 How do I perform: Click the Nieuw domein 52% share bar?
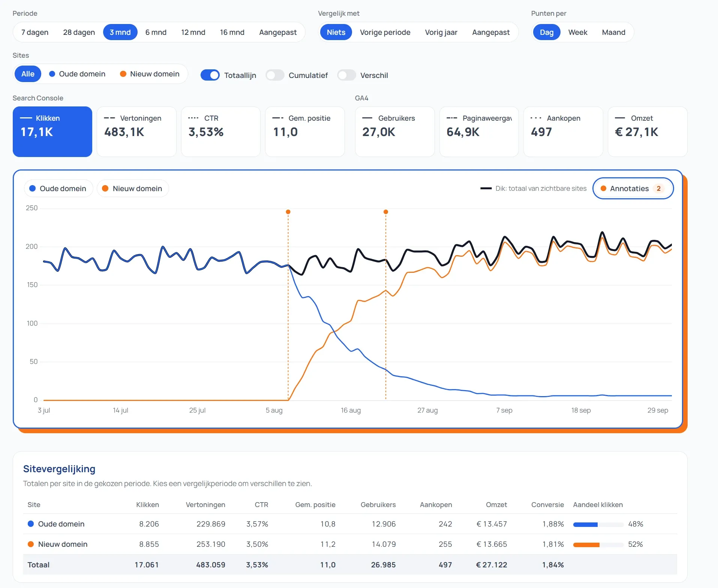point(598,545)
